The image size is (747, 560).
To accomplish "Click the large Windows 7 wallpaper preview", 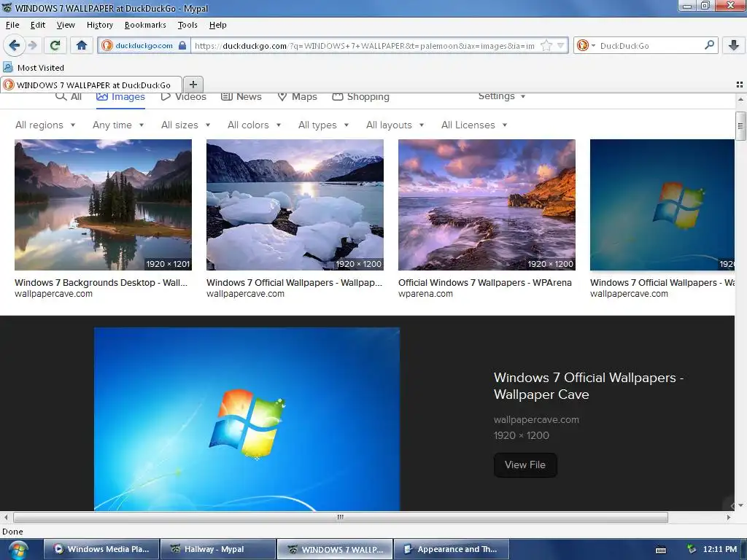I will coord(247,419).
